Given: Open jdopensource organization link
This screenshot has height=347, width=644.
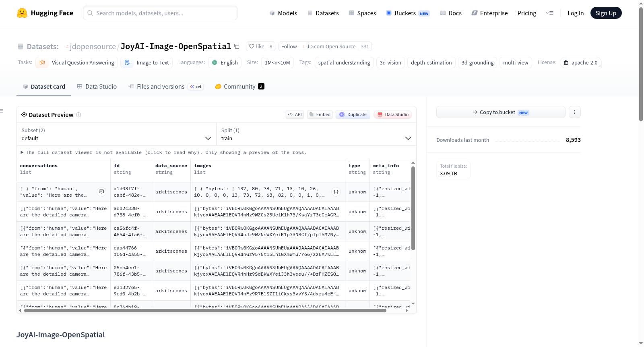Looking at the screenshot, I should [x=93, y=46].
